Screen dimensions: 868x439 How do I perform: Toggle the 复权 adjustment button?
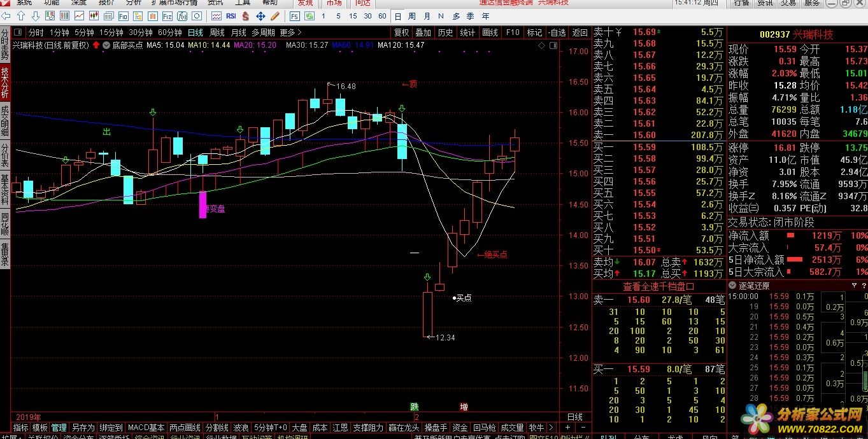pyautogui.click(x=401, y=32)
